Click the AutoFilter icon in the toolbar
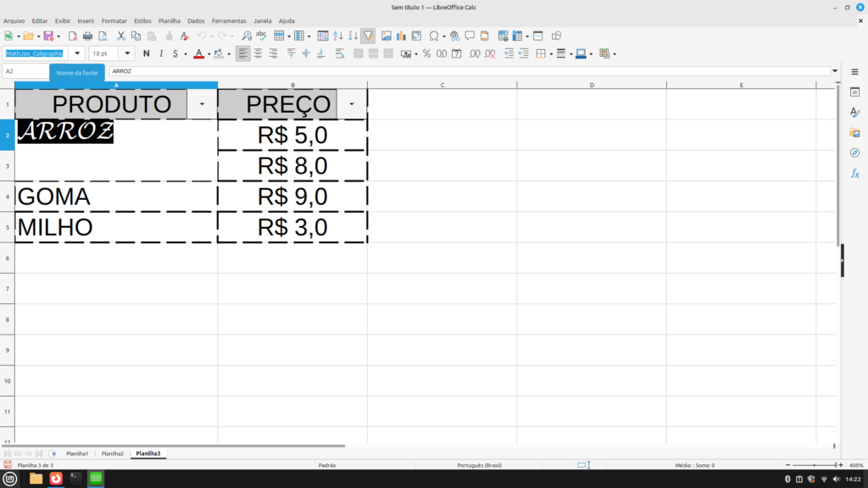The height and width of the screenshot is (488, 868). point(368,36)
